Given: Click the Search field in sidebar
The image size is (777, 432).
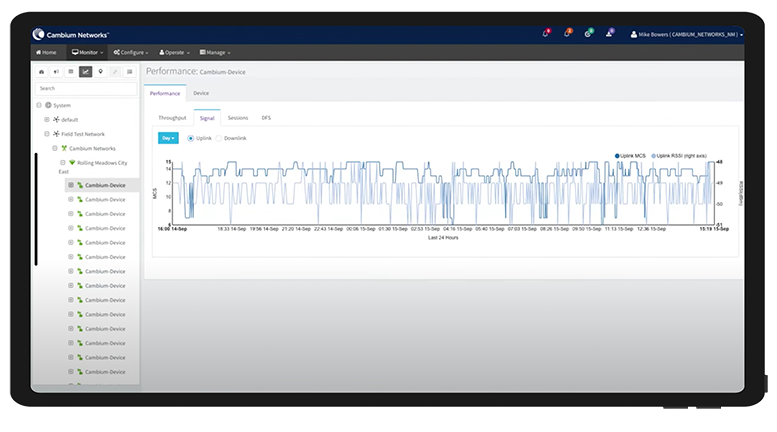Looking at the screenshot, I should tap(87, 88).
